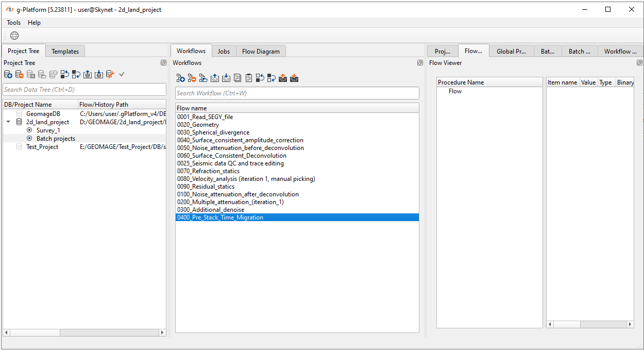Select the Batch projects radio item
644x351 pixels.
click(x=29, y=139)
